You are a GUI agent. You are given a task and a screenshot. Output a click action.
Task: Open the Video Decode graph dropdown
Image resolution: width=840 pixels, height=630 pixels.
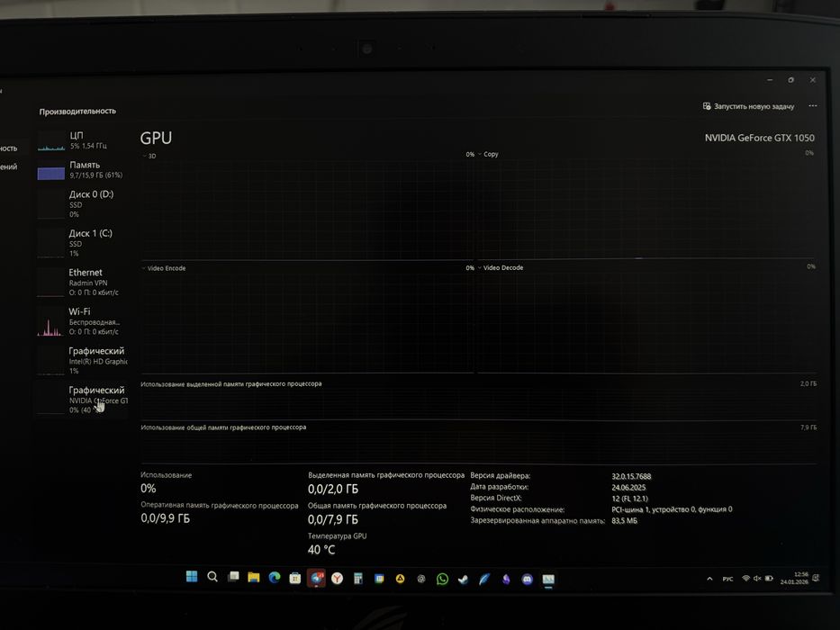pyautogui.click(x=501, y=267)
